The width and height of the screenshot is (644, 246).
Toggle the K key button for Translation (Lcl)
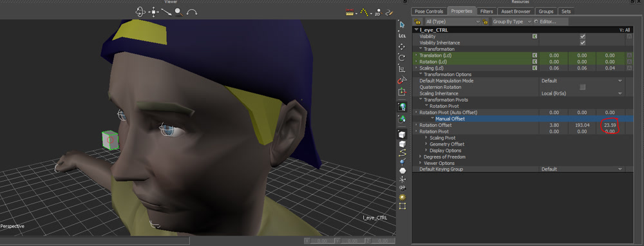coord(535,55)
